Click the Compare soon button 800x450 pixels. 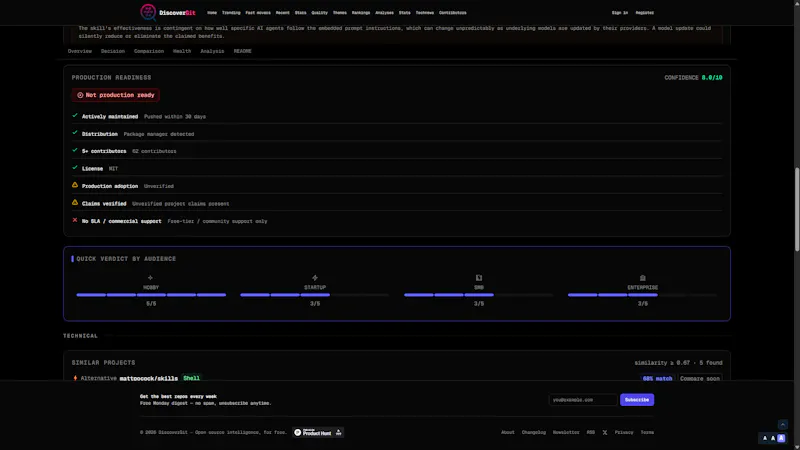pos(700,378)
